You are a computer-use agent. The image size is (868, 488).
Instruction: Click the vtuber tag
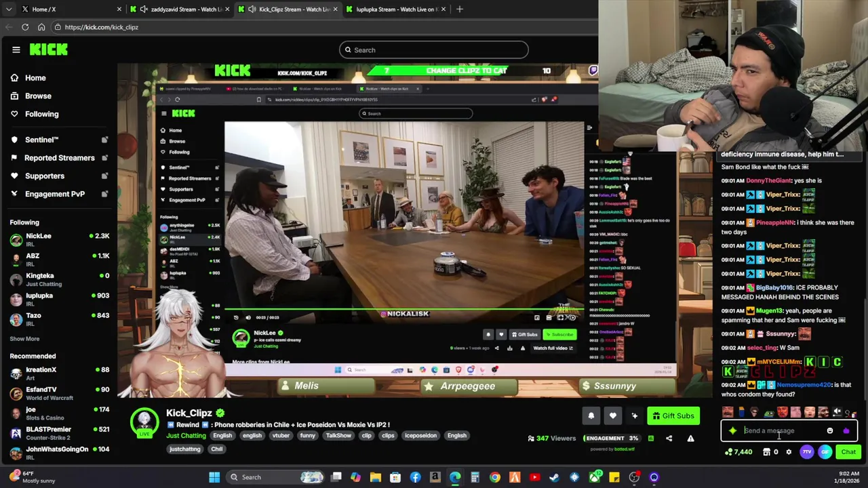coord(281,436)
